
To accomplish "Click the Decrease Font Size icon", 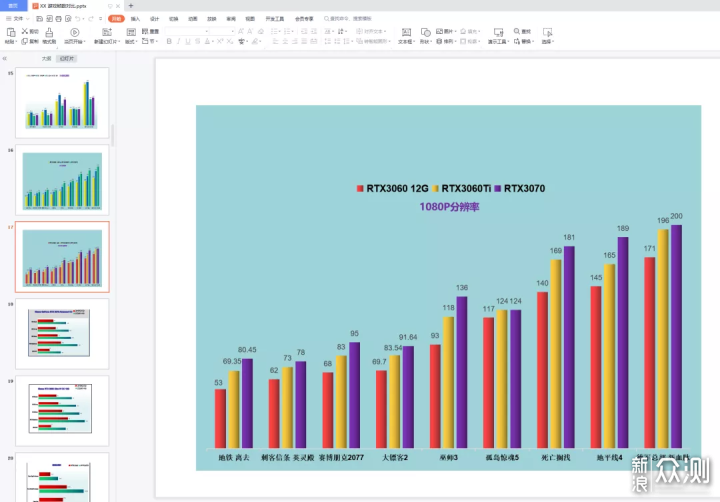I will tap(250, 31).
